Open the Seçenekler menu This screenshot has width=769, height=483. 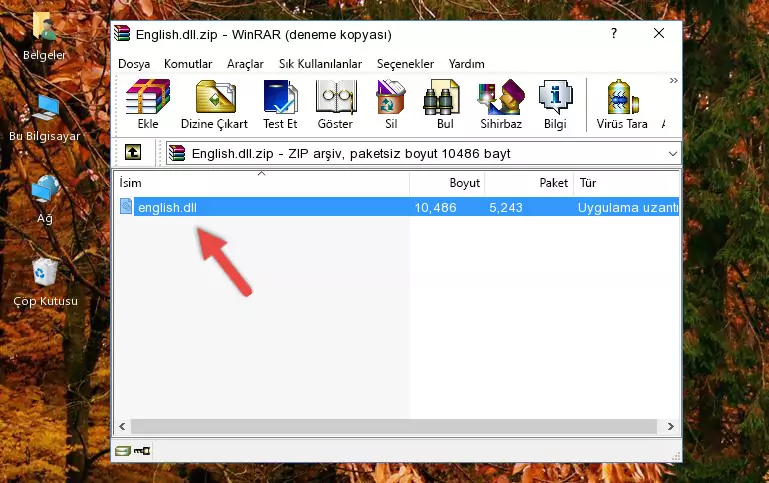(x=405, y=64)
